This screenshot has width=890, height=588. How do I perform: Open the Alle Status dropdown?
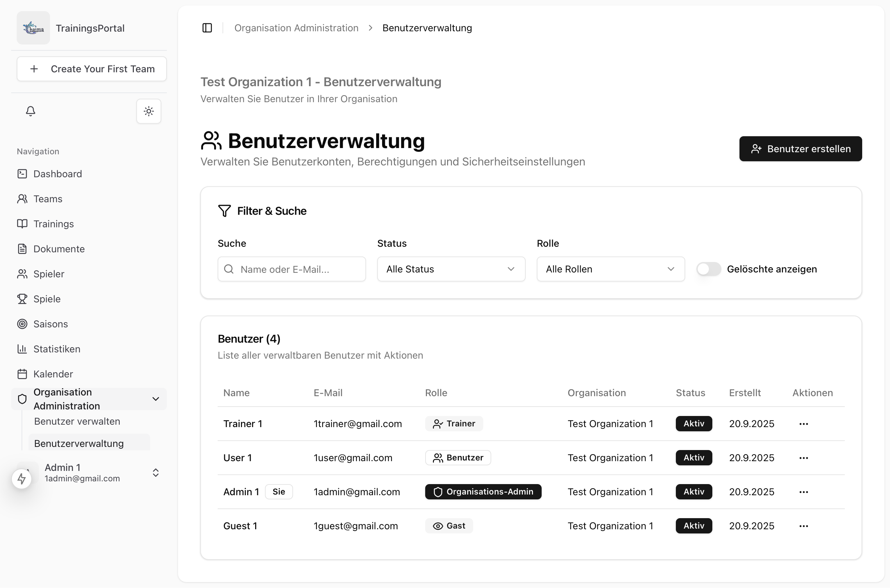click(x=451, y=269)
